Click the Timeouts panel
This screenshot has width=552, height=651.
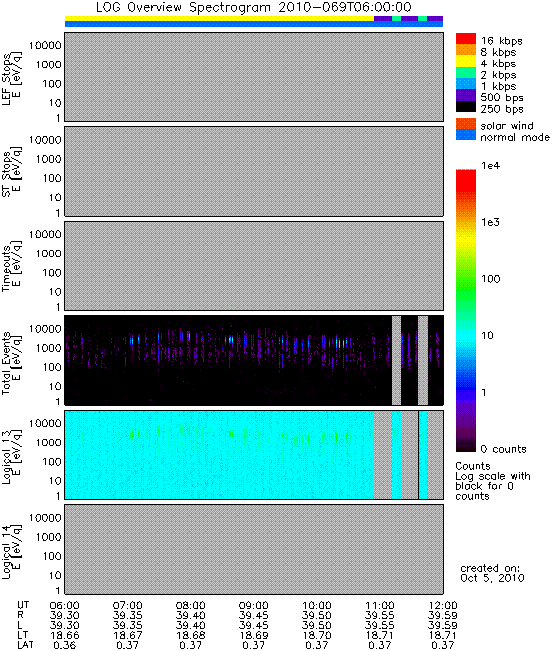[254, 266]
